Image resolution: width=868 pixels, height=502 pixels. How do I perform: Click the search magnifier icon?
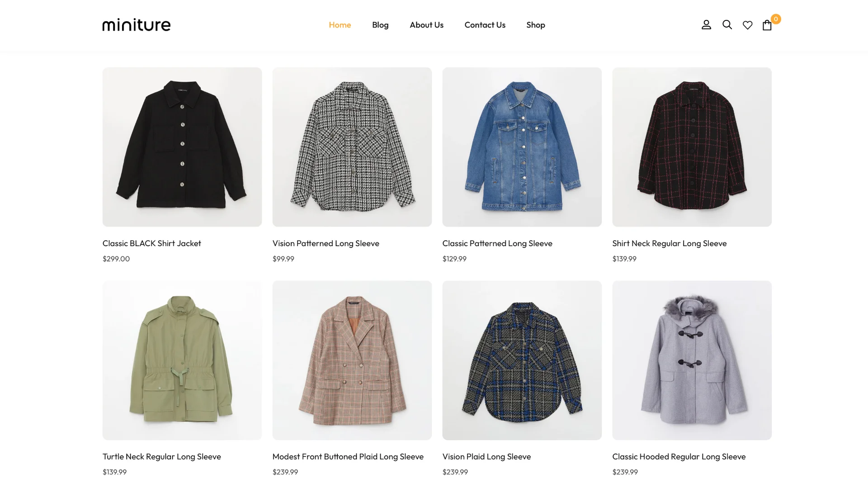727,25
